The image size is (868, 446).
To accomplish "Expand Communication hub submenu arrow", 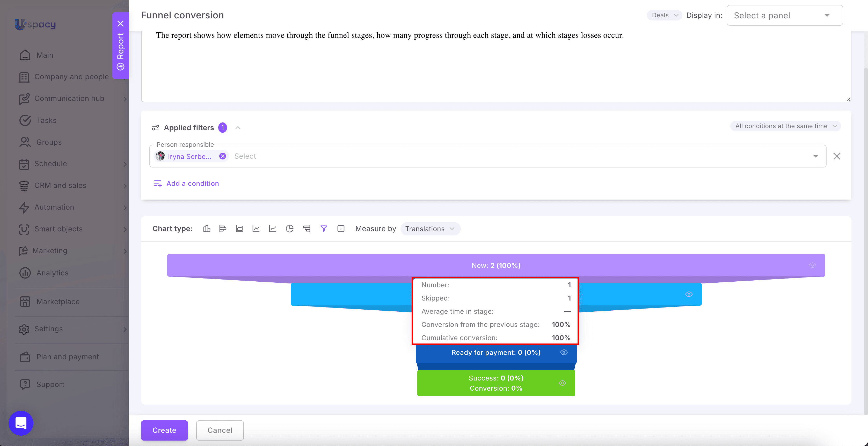I will click(125, 99).
